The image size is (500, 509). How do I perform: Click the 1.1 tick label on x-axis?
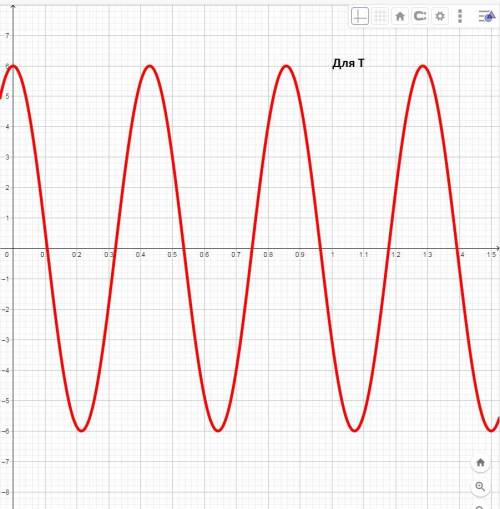(x=364, y=255)
